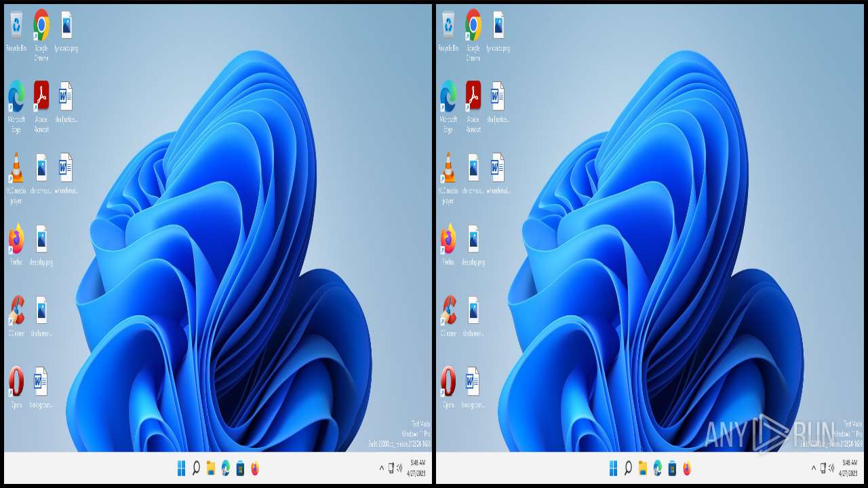Open the 5:46 AM clock on left taskbar
This screenshot has width=868, height=488.
[x=416, y=468]
